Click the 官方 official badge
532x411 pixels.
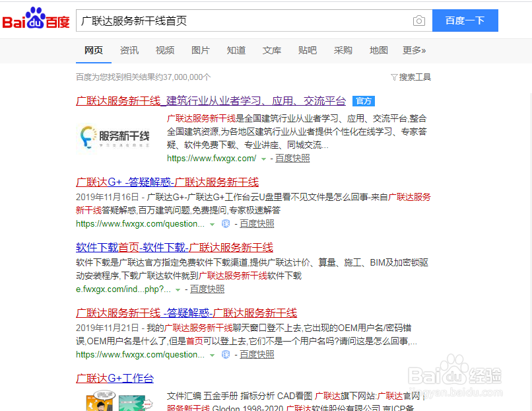pos(364,101)
